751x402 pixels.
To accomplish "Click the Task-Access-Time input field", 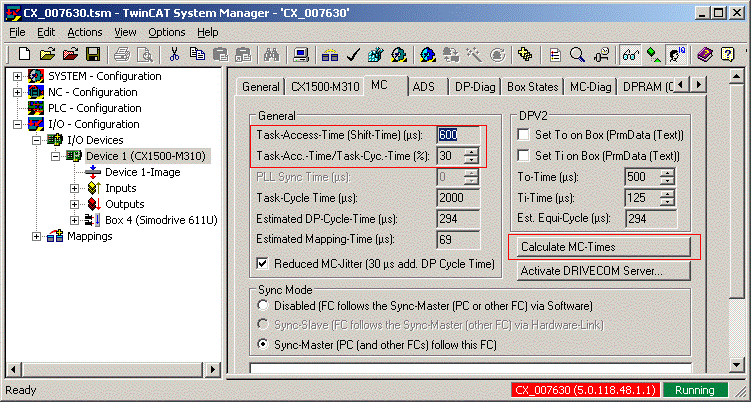I will 458,135.
